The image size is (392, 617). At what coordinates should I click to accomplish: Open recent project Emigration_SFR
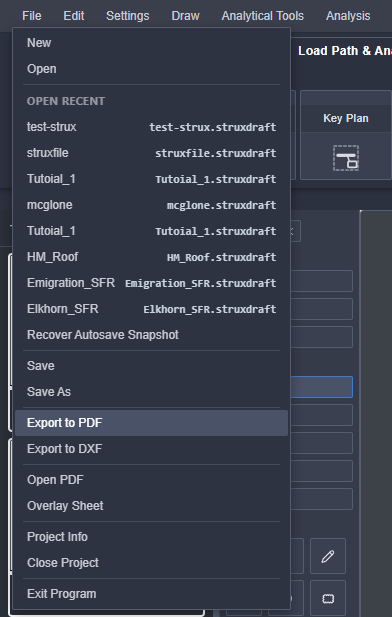click(x=152, y=283)
